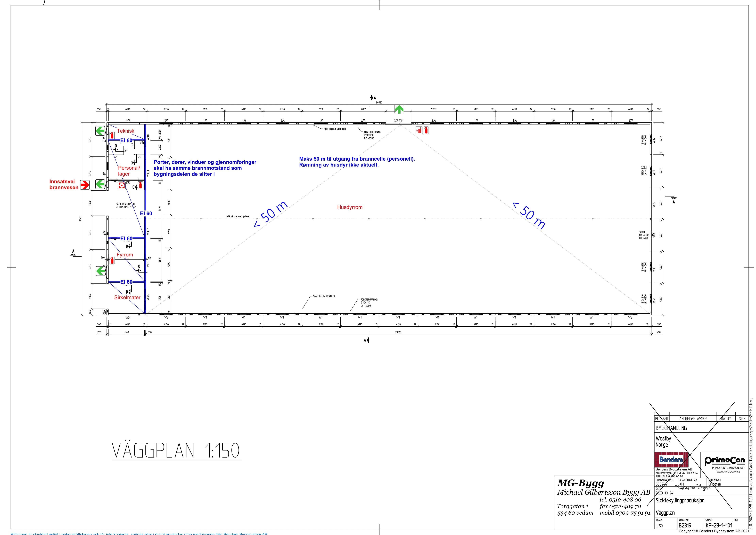Click the PrimoCon logo in title block

click(x=725, y=460)
